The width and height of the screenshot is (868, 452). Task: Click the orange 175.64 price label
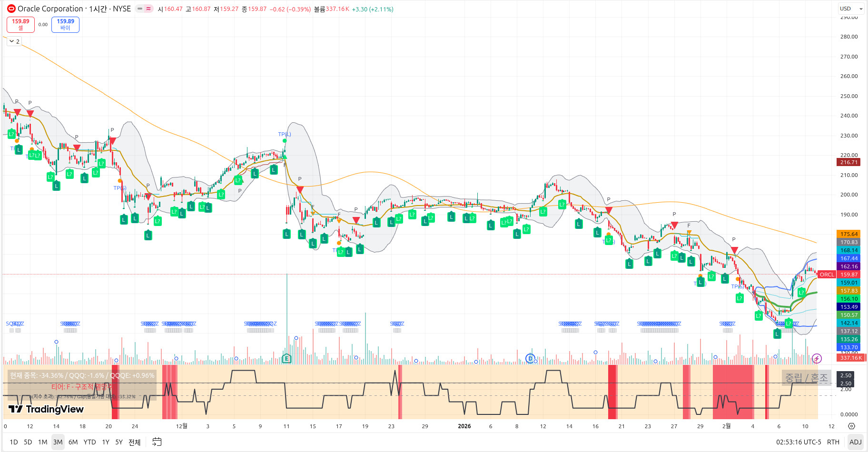click(x=848, y=234)
